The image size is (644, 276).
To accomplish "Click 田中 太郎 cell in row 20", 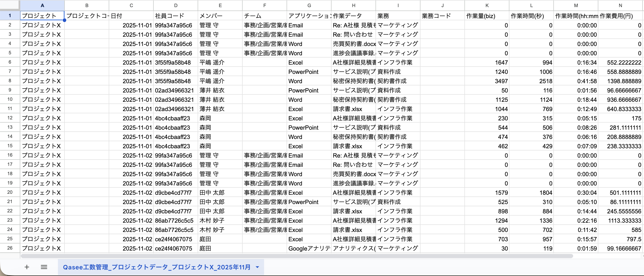I will pyautogui.click(x=220, y=193).
